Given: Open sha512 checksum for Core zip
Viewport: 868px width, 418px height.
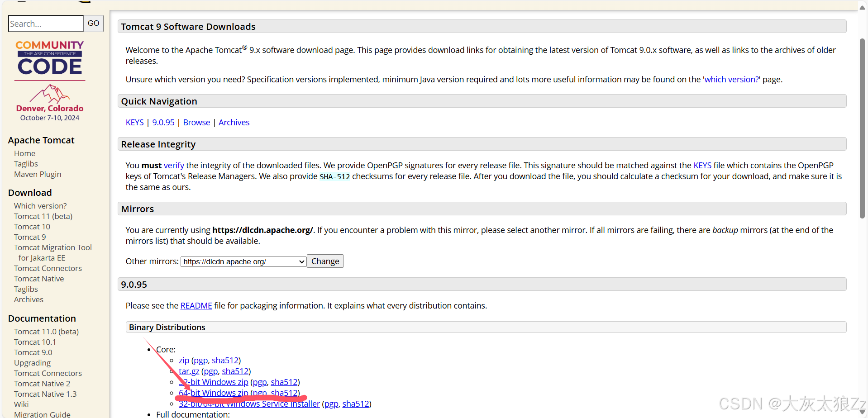Looking at the screenshot, I should 225,361.
